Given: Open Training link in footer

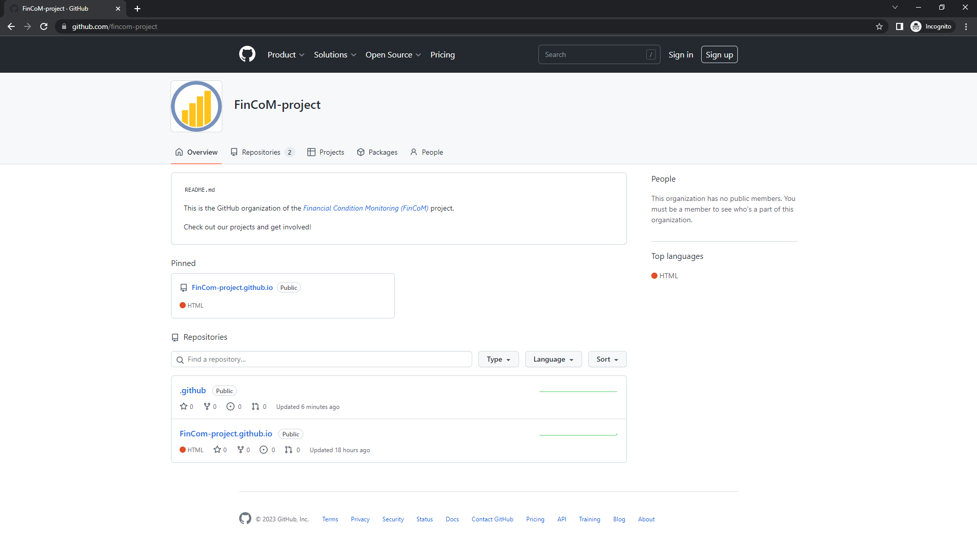Looking at the screenshot, I should 590,519.
